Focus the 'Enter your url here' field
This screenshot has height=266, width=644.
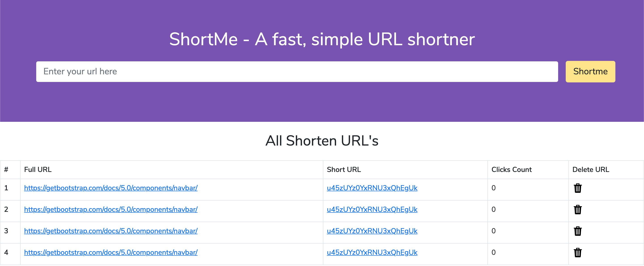pos(297,72)
